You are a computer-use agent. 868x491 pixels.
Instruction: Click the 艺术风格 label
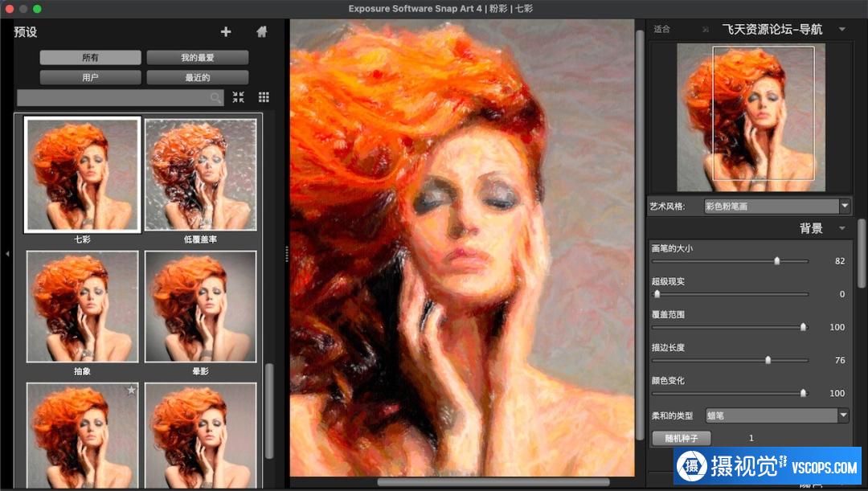[x=667, y=207]
